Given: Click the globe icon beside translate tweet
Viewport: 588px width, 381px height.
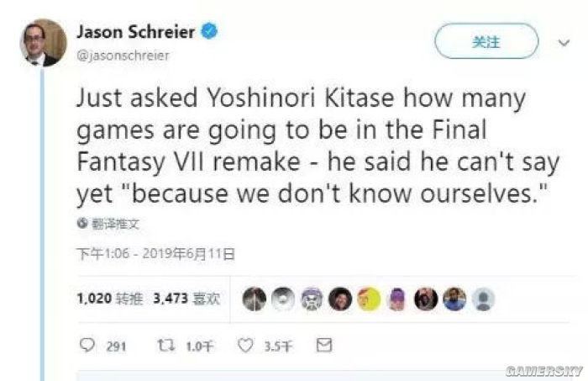Looking at the screenshot, I should tap(82, 223).
